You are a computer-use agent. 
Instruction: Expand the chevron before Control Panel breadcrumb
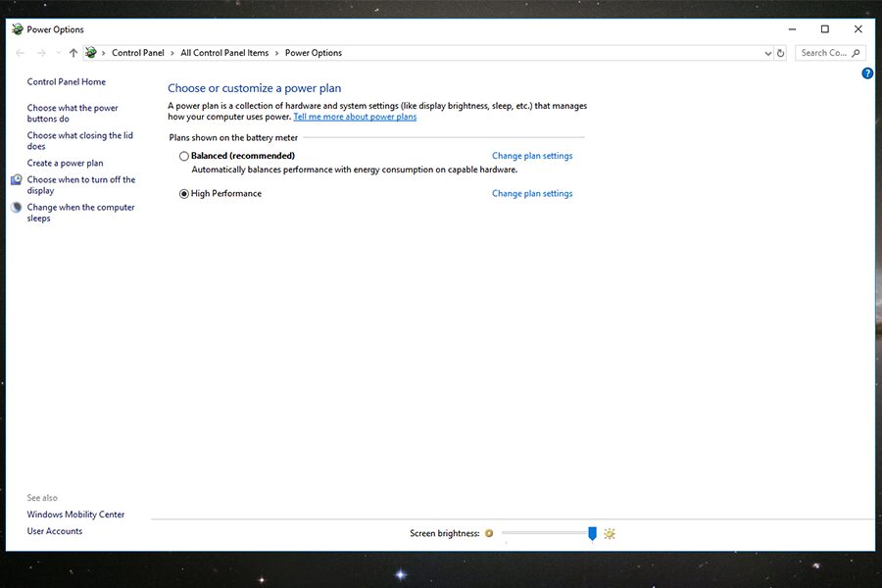104,53
